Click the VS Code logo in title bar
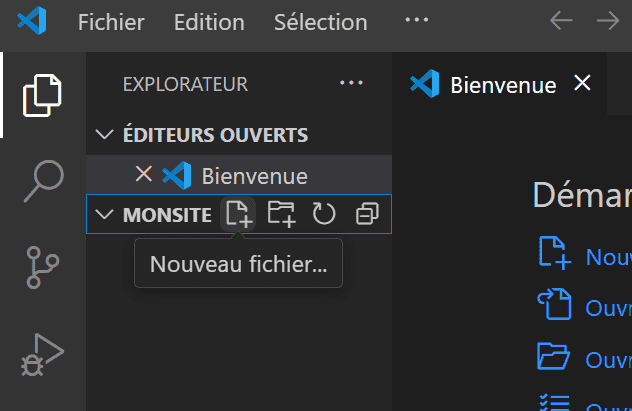The height and width of the screenshot is (411, 632). point(32,21)
